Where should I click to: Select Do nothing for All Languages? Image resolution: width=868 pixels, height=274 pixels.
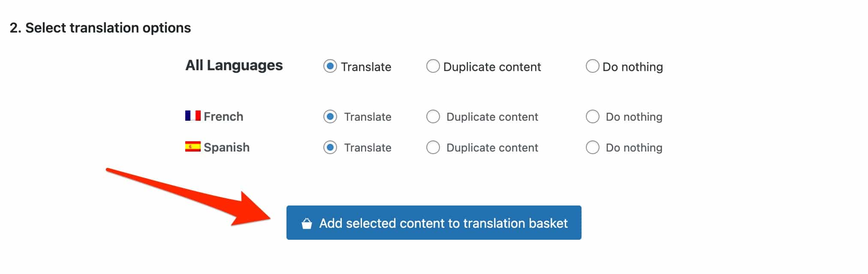[x=593, y=66]
